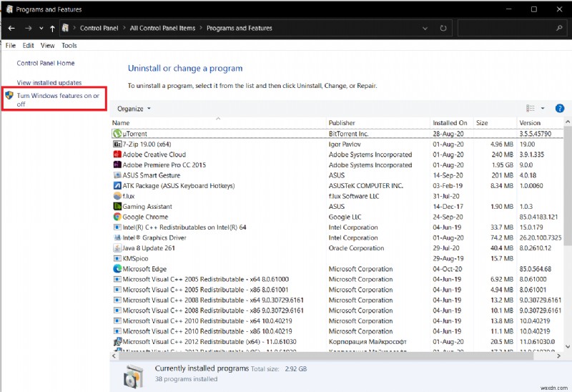Select Visual C++ 2010 x64 10.0.40219 row
Viewport: 572px width, 392px height.
tap(337, 321)
